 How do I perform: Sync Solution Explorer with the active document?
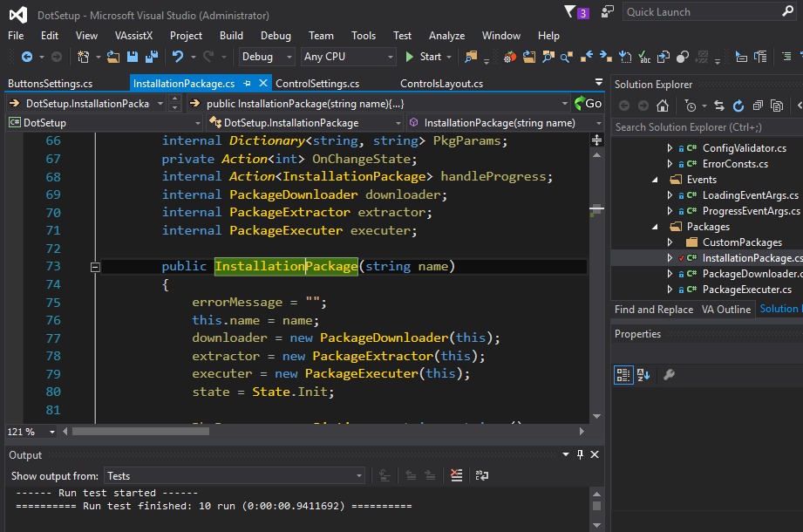click(720, 105)
